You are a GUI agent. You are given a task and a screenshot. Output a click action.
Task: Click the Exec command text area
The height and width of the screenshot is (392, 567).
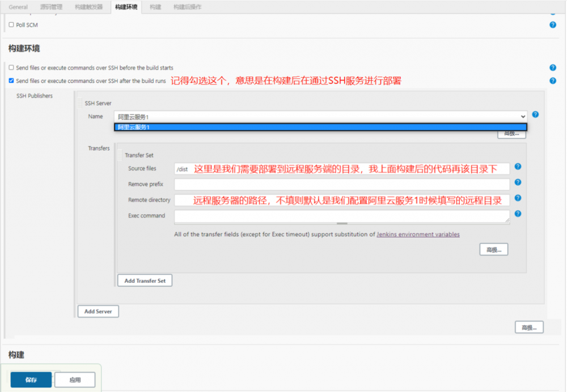coord(342,216)
